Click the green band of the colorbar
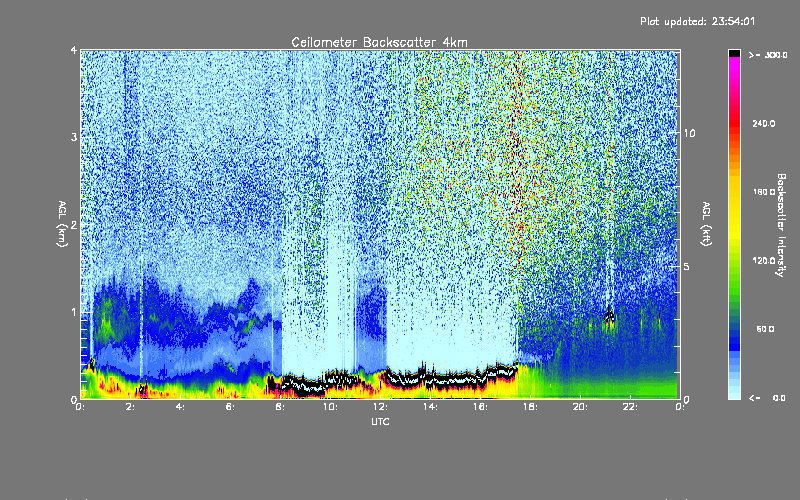 (x=734, y=276)
